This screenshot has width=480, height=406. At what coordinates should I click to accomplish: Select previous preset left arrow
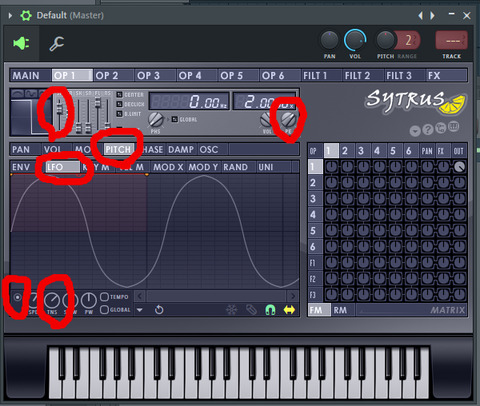(x=420, y=15)
